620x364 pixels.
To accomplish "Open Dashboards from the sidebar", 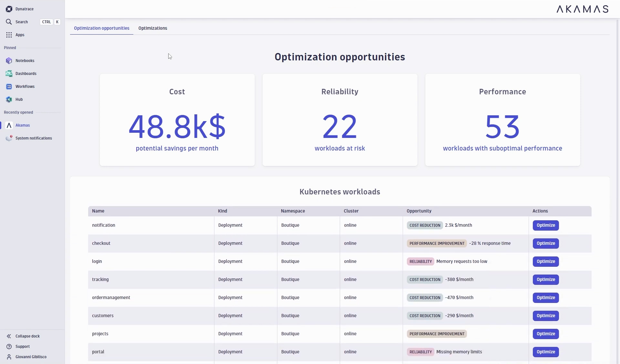I will 26,73.
